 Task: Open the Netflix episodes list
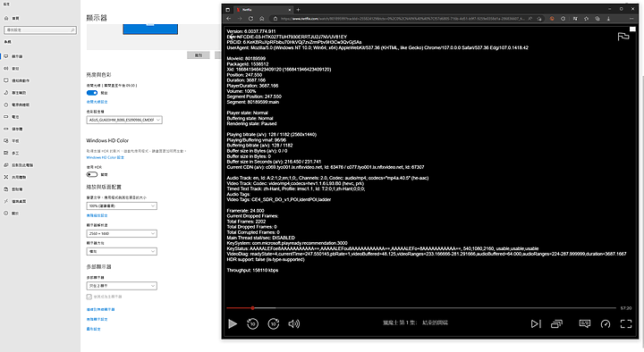pos(557,323)
